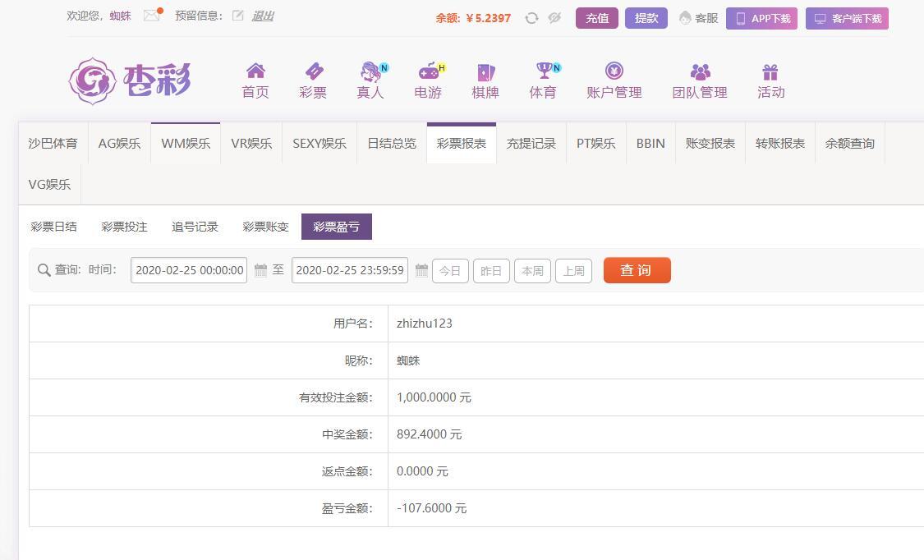Viewport: 924px width, 560px height.
Task: Click the start time input field
Action: (189, 270)
